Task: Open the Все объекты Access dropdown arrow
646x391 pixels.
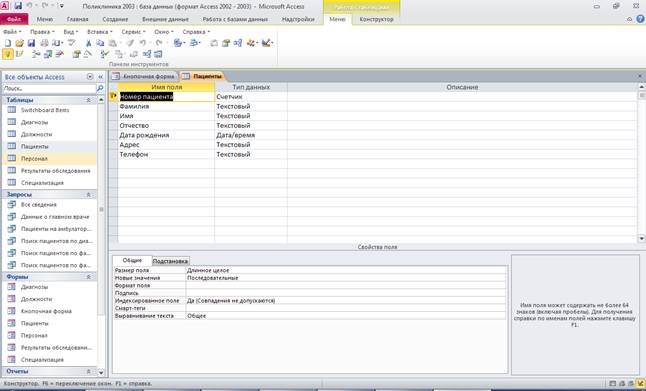Action: pos(90,77)
